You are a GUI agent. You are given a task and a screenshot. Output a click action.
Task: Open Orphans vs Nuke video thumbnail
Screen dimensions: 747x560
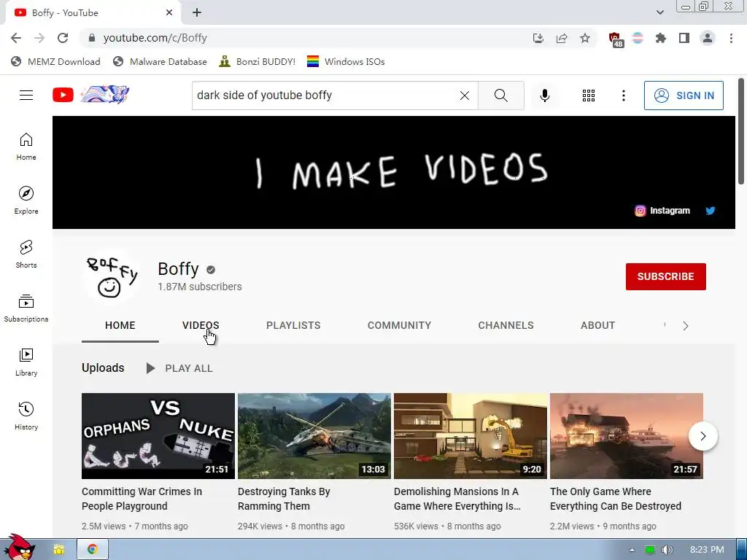tap(158, 436)
